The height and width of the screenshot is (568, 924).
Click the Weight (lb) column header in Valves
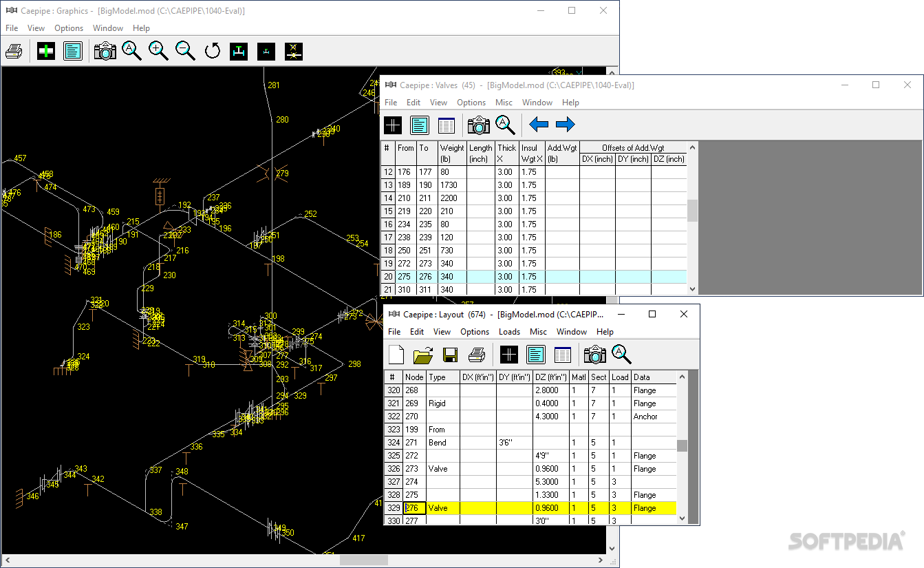453,154
